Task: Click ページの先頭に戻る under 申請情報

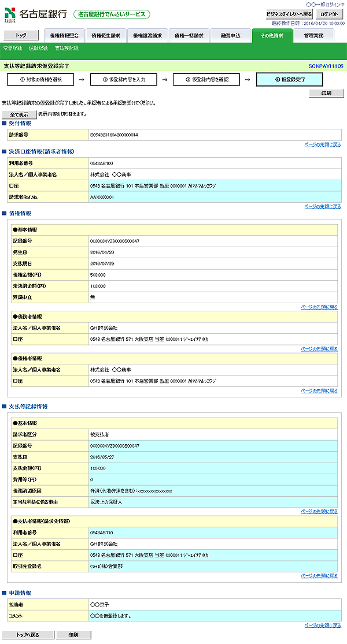Action: tap(323, 625)
